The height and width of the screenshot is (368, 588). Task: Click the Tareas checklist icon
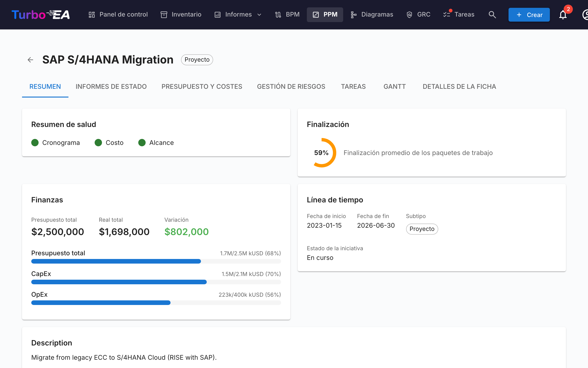point(447,14)
